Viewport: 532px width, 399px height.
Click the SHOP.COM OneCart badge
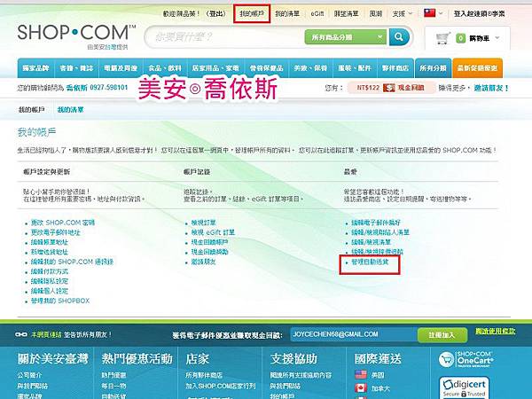coord(465,359)
